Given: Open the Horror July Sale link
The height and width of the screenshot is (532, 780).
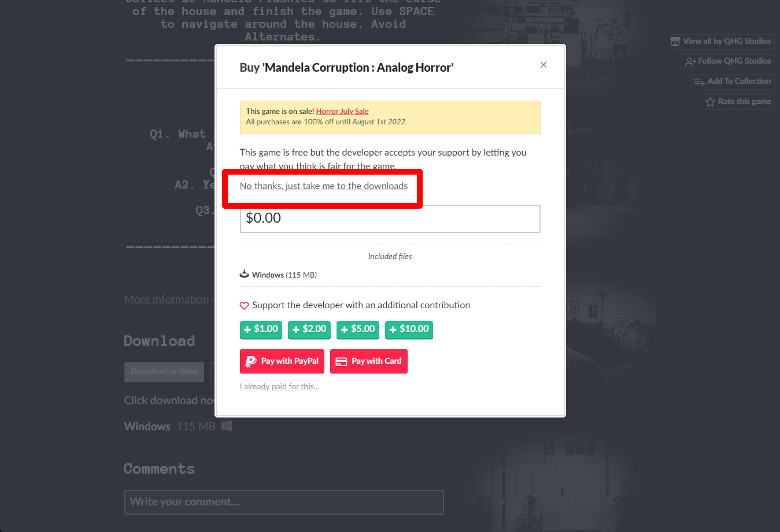Looking at the screenshot, I should click(342, 111).
